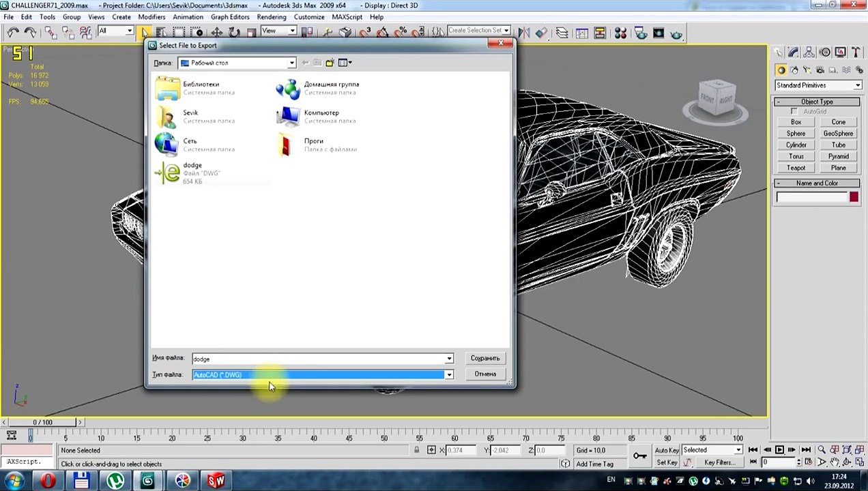Viewport: 868px width, 491px height.
Task: Open the file name dropdown arrow
Action: 449,359
